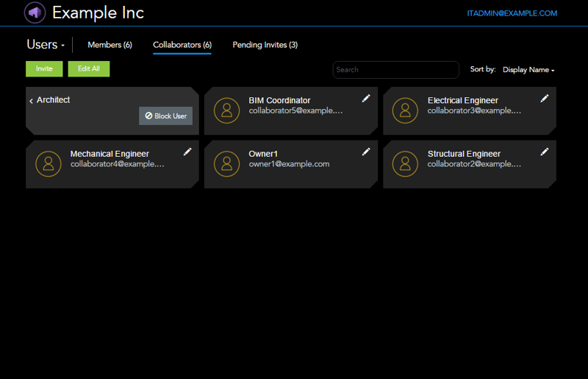Click the Sort by label
Viewport: 588px width, 379px height.
pyautogui.click(x=483, y=69)
